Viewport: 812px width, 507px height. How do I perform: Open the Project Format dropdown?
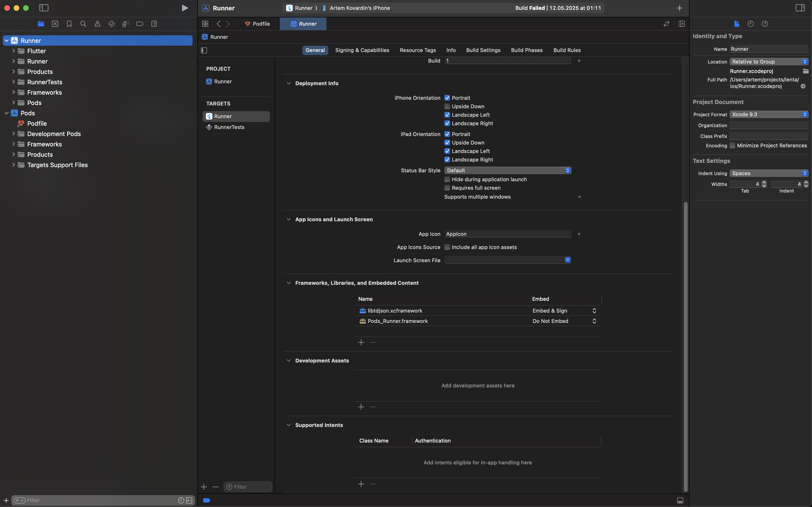click(x=769, y=114)
